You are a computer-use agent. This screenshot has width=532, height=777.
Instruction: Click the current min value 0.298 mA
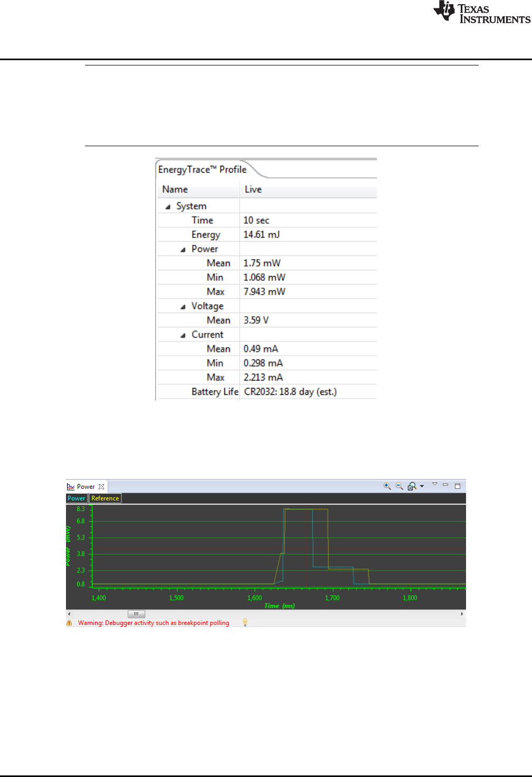263,363
